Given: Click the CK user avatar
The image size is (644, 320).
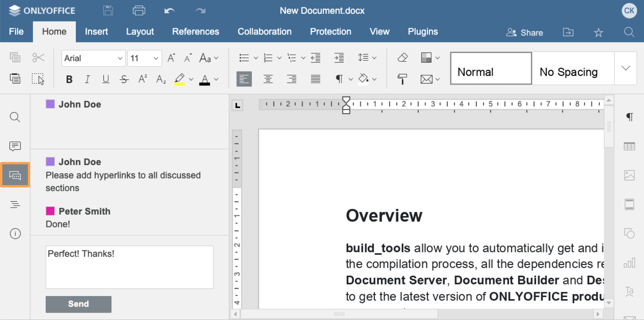Looking at the screenshot, I should (x=629, y=10).
